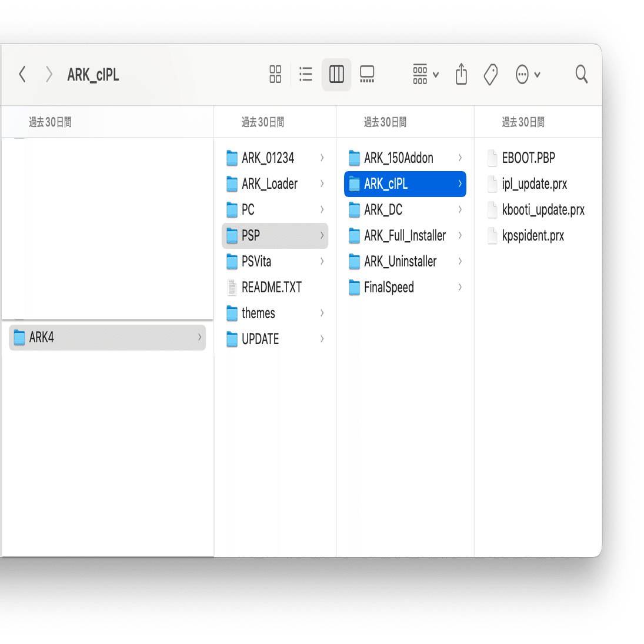Click the README.TXT document icon
The height and width of the screenshot is (644, 644).
tap(232, 287)
